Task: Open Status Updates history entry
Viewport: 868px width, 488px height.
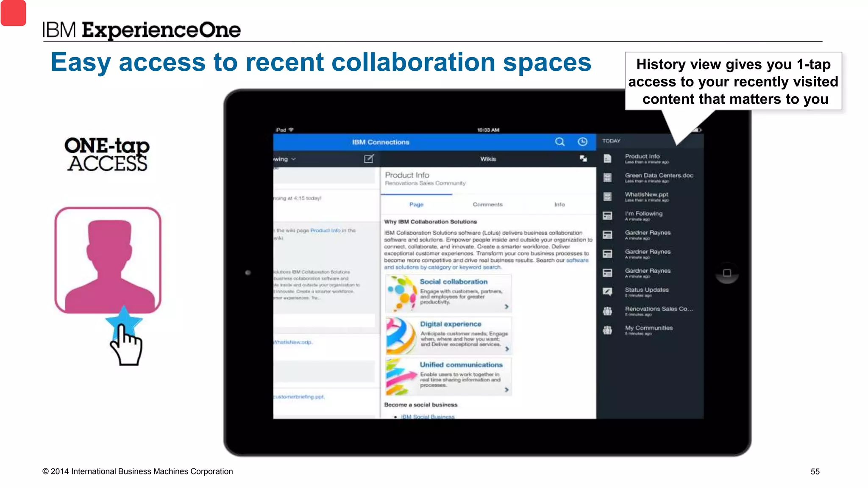Action: 650,292
